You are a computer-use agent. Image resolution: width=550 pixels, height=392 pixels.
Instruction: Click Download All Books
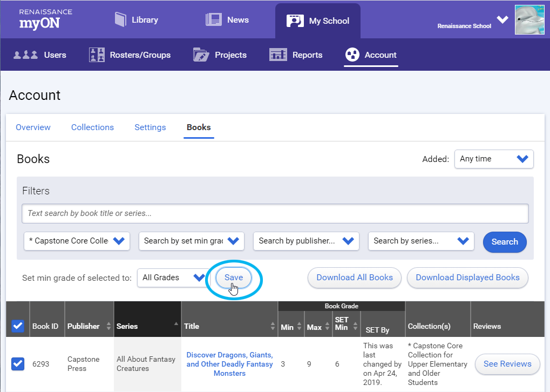355,278
